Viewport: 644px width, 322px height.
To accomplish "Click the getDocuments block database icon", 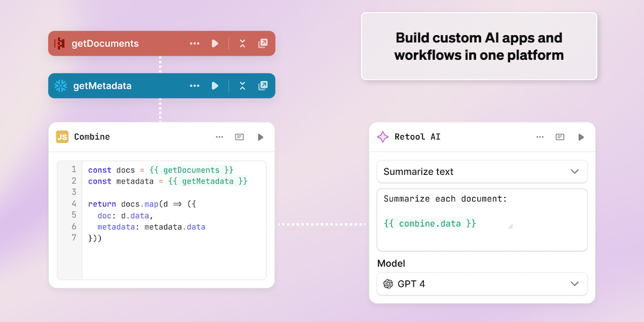I will [60, 43].
